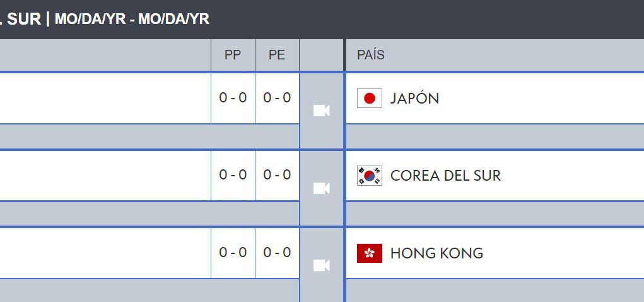Open the COREA DEL SUR country link
Viewport: 644px width, 302px height.
pyautogui.click(x=445, y=176)
